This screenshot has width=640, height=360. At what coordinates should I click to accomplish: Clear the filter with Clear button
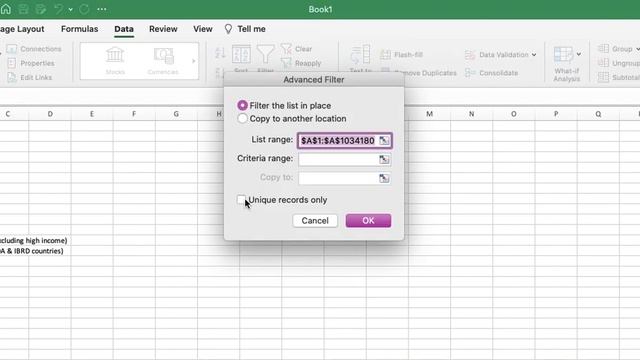(297, 49)
